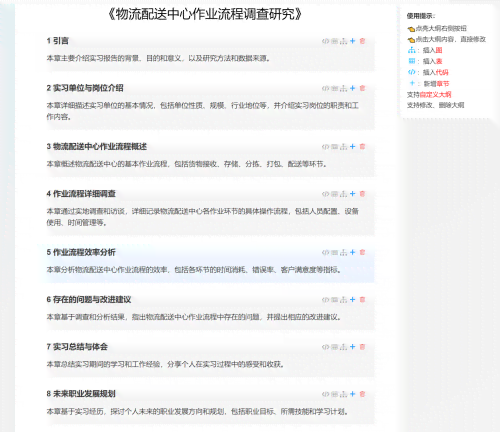Image resolution: width=500 pixels, height=432 pixels.
Task: Insert code into 5 作业流程效率分析
Action: [x=325, y=253]
